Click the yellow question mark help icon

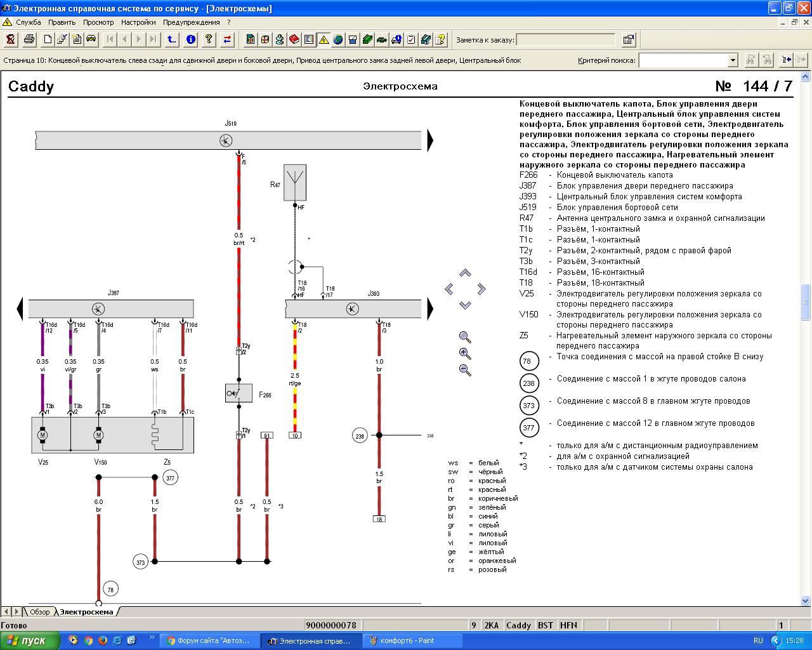(209, 39)
